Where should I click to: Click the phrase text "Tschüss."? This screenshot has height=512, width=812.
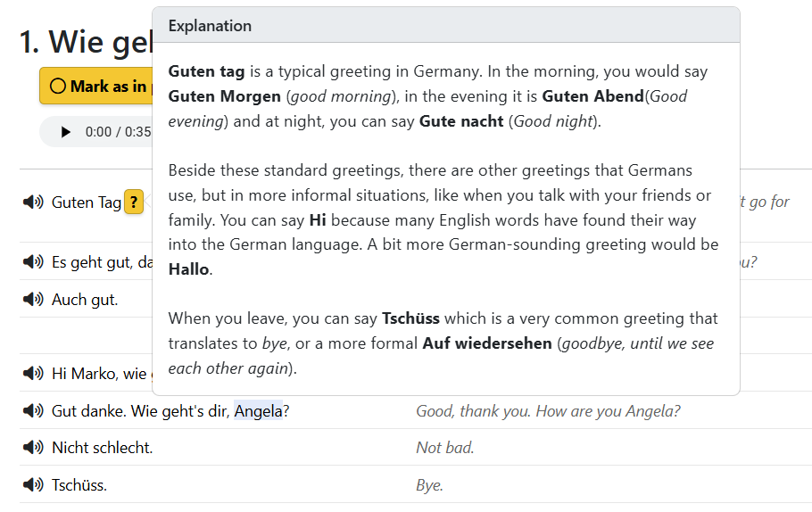coord(79,485)
